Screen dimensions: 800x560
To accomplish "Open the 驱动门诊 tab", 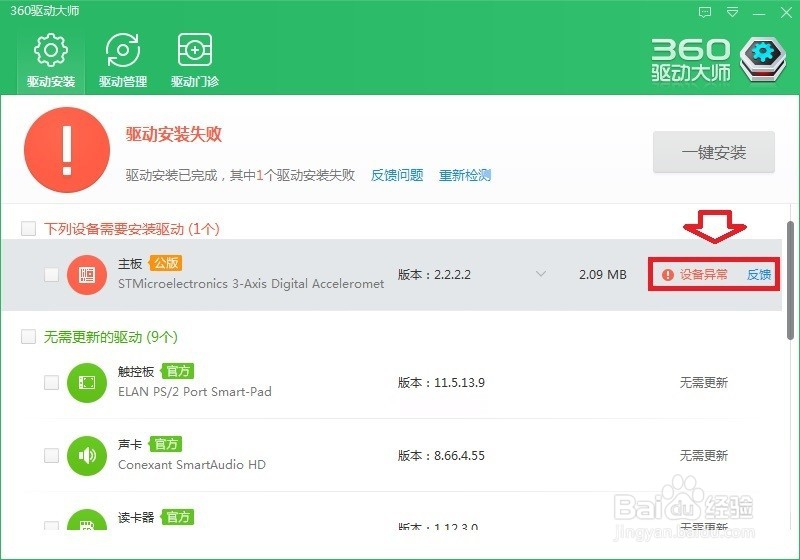I will click(x=195, y=60).
